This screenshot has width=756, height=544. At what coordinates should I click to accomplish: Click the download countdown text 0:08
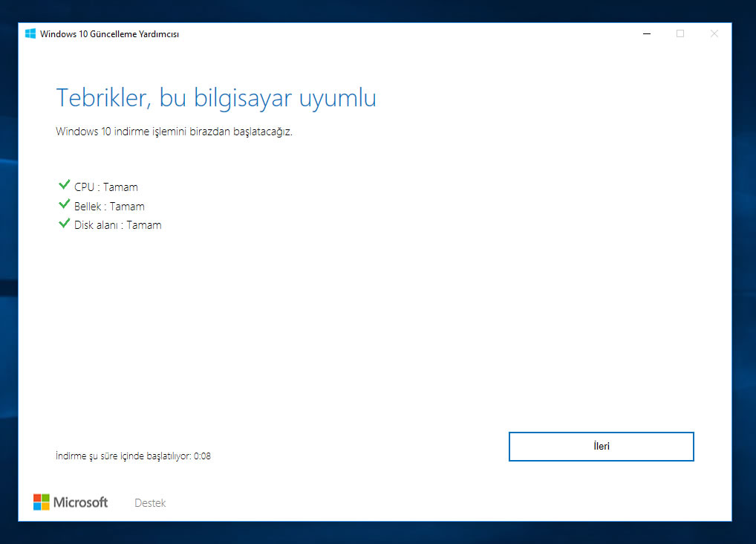point(202,456)
